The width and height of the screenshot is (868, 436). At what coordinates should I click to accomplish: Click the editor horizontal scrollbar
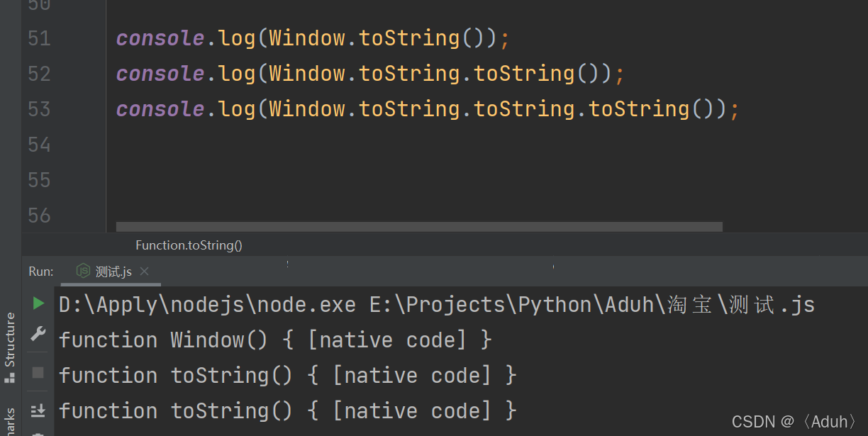pyautogui.click(x=418, y=225)
